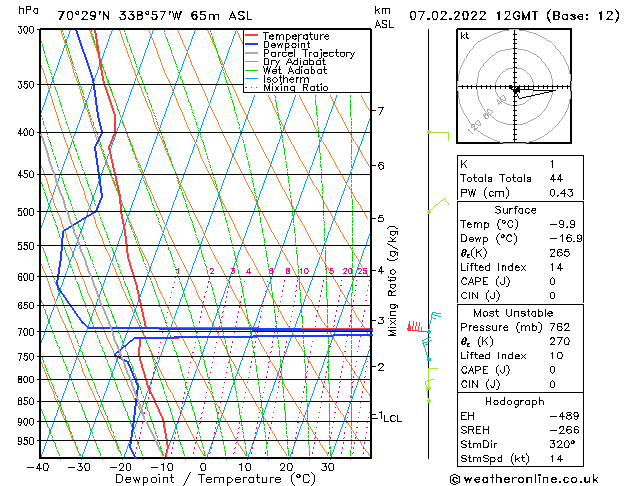Click the mixing ratio label 10

pyautogui.click(x=304, y=271)
